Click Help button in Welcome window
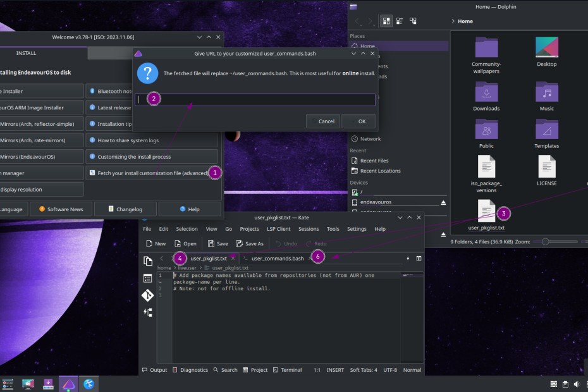 click(x=190, y=209)
